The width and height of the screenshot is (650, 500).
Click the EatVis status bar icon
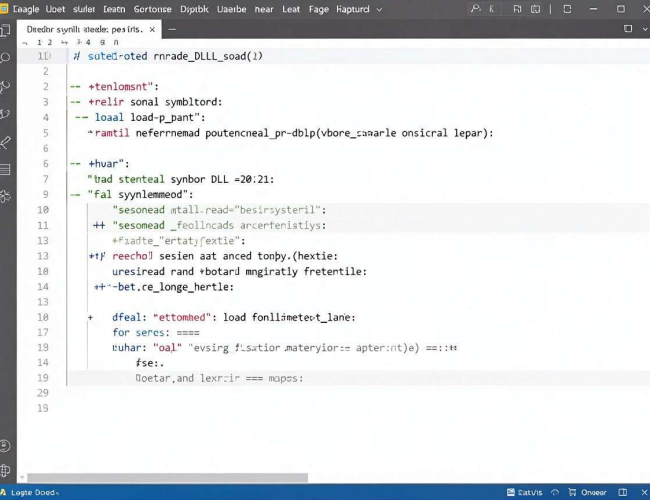524,492
